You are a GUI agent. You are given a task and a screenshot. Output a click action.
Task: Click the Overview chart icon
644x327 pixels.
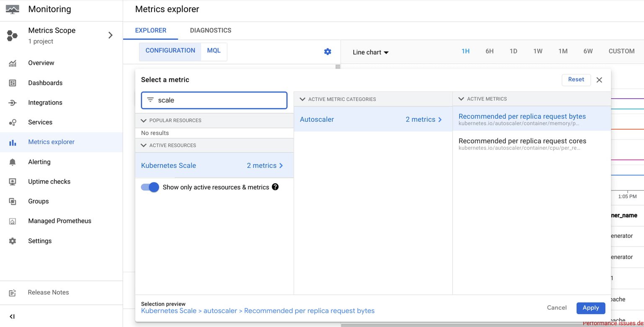(13, 63)
